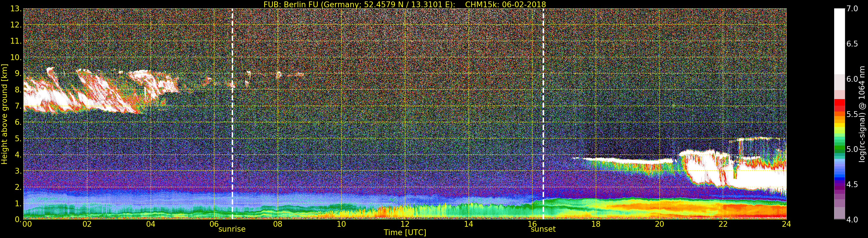The image size is (868, 238).
Task: Click the '18' time tick label
Action: tap(596, 224)
